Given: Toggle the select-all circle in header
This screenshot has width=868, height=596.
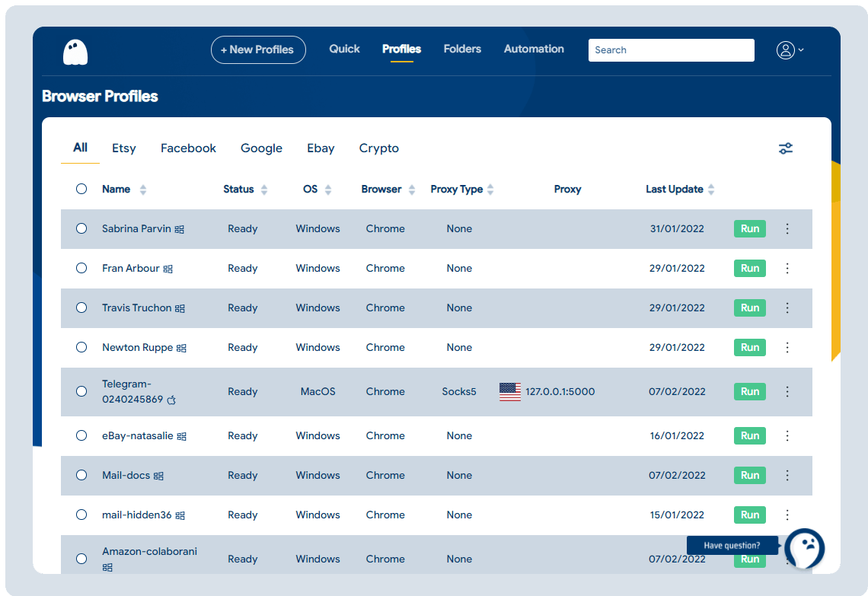Looking at the screenshot, I should 81,189.
